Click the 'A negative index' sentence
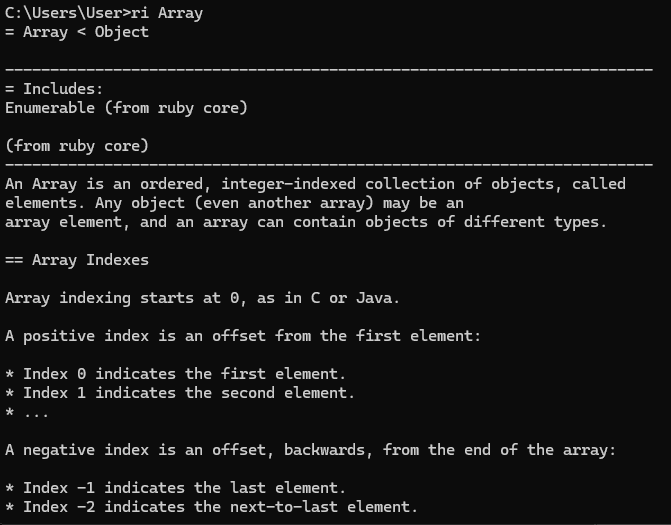Viewport: 671px width, 525px height. tap(310, 450)
